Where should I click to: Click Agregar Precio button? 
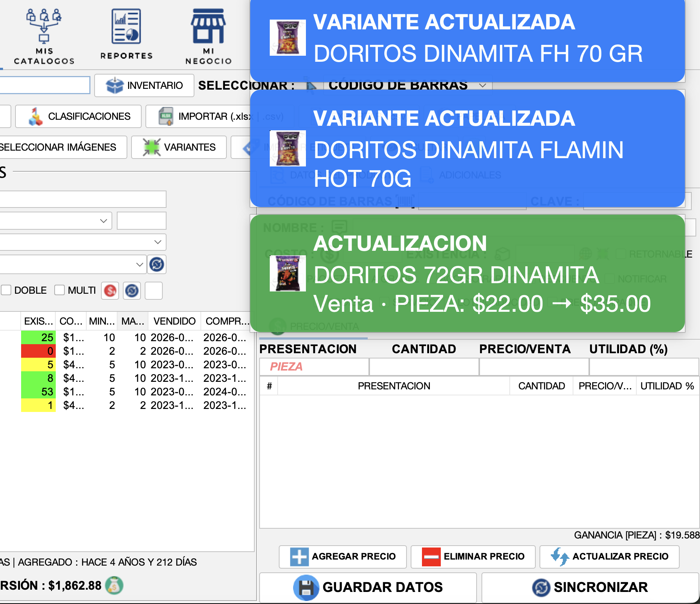click(343, 557)
